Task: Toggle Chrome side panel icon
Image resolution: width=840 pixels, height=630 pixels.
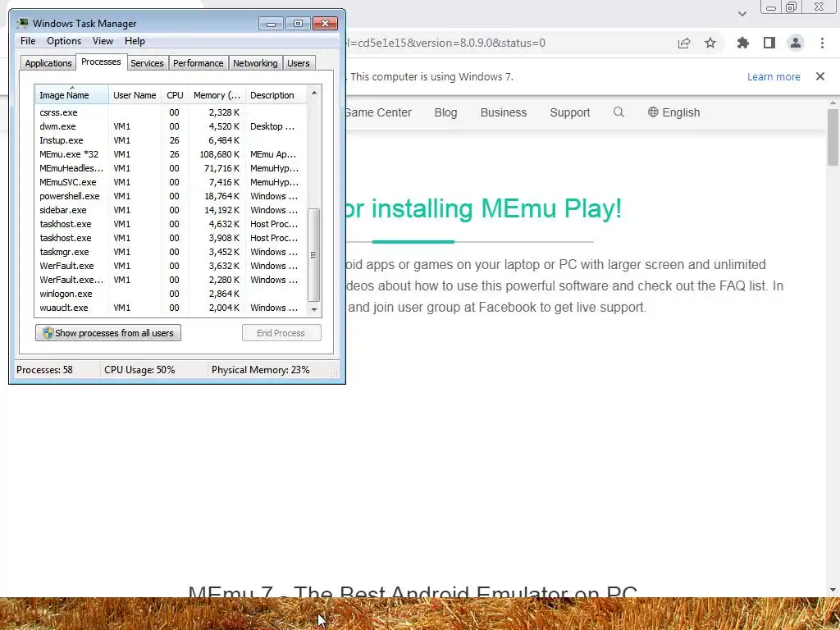Action: point(769,43)
